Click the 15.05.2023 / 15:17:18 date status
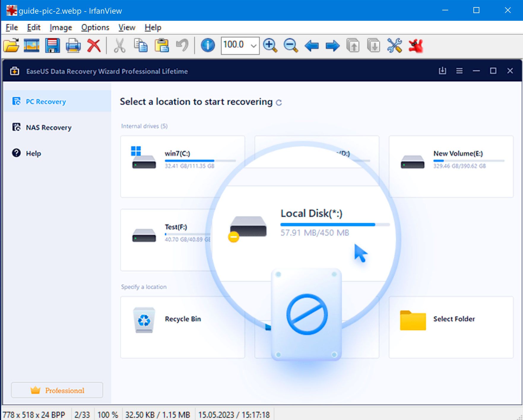 click(x=234, y=414)
